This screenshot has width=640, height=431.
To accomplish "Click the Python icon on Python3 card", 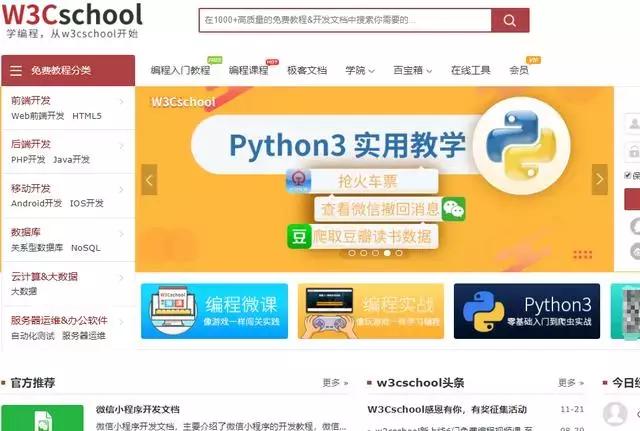I will (484, 311).
